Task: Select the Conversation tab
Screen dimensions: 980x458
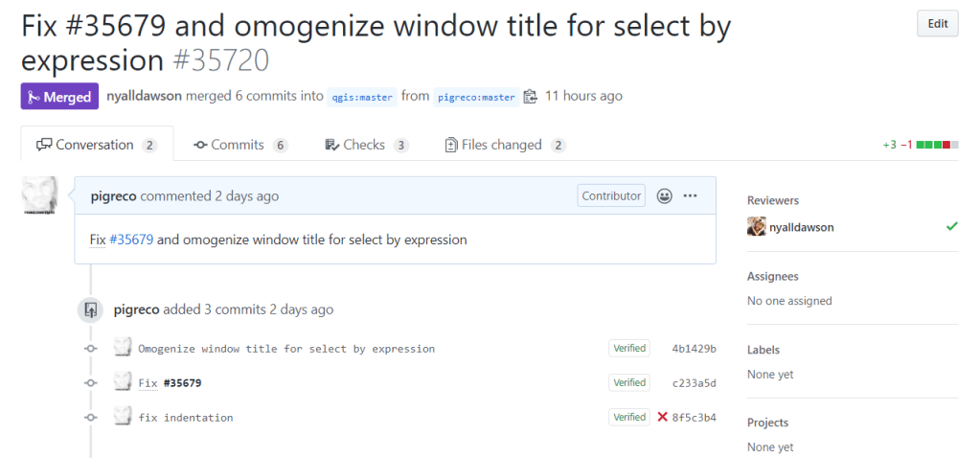Action: click(96, 145)
